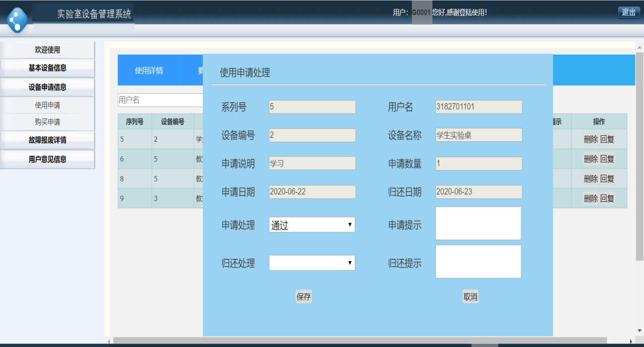Click the 设备编号 column header

(x=173, y=121)
